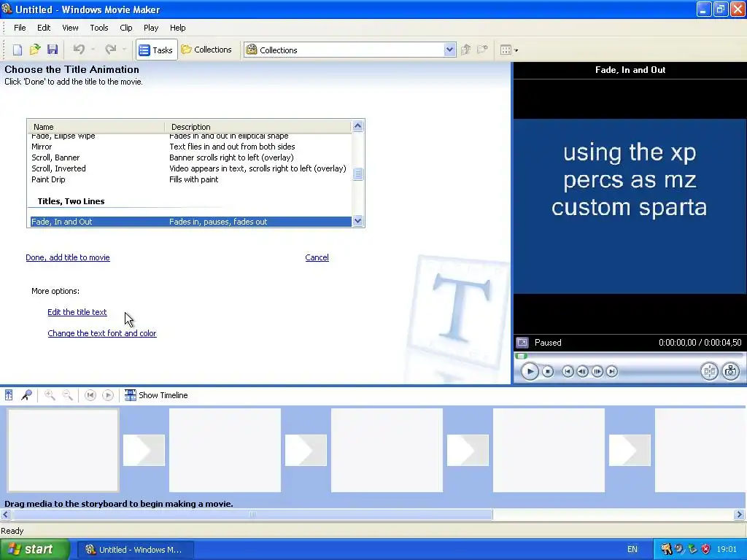This screenshot has height=560, width=747.
Task: Click the Split clip icon
Action: [709, 371]
